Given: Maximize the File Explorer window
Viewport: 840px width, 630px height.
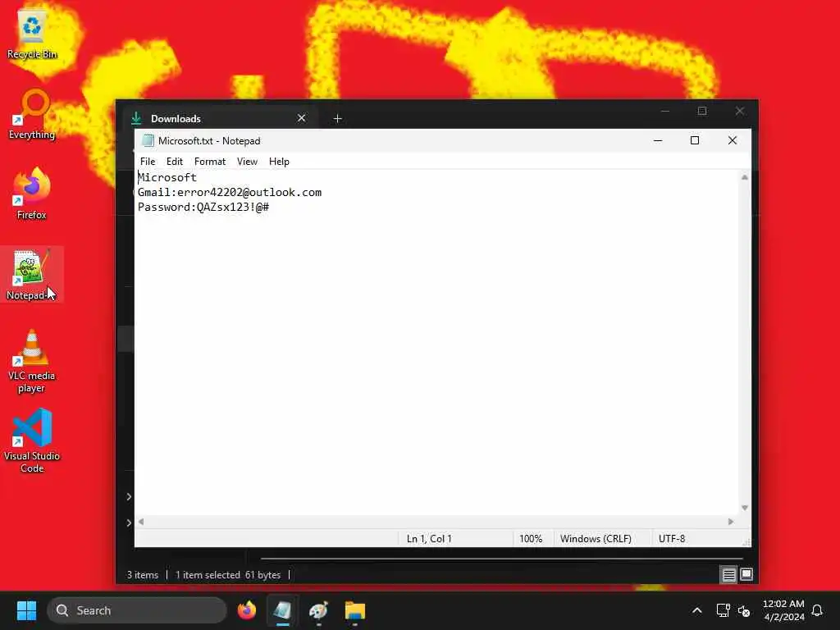Looking at the screenshot, I should tap(702, 111).
